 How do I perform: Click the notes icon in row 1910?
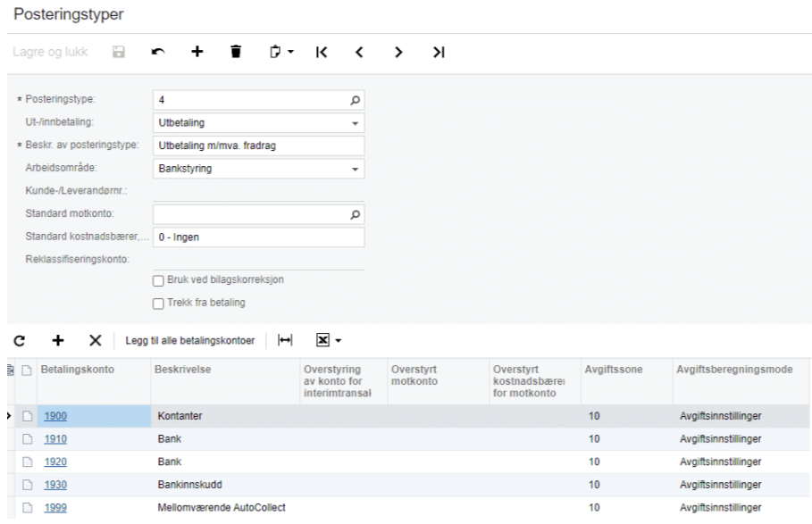coord(28,439)
